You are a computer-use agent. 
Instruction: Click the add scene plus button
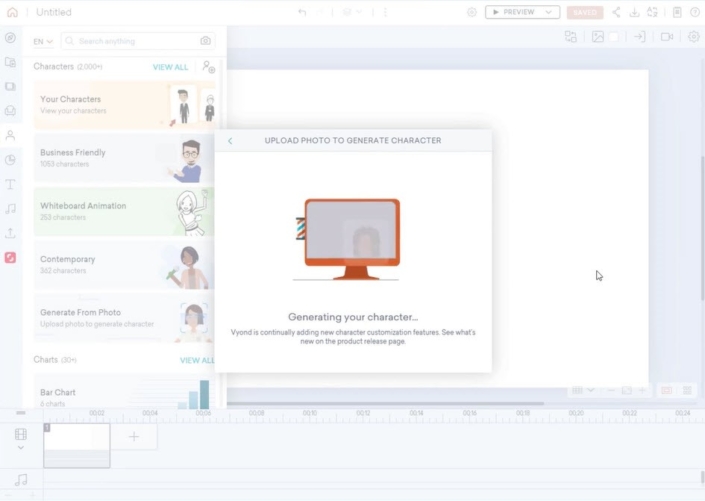(134, 437)
